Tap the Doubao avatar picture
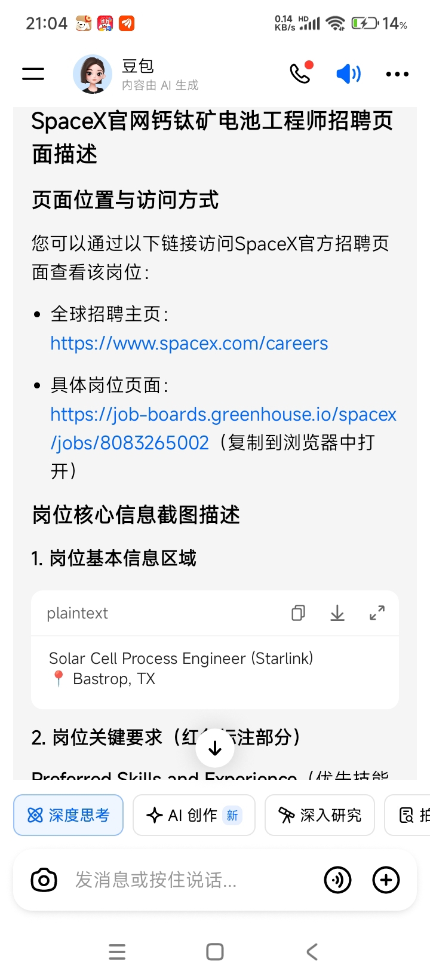 click(x=93, y=74)
